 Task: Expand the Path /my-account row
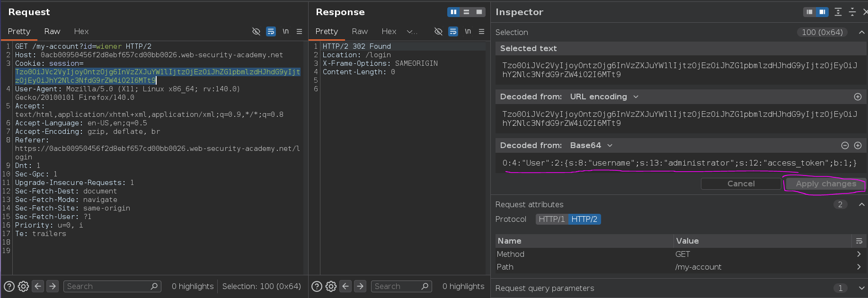(x=859, y=267)
